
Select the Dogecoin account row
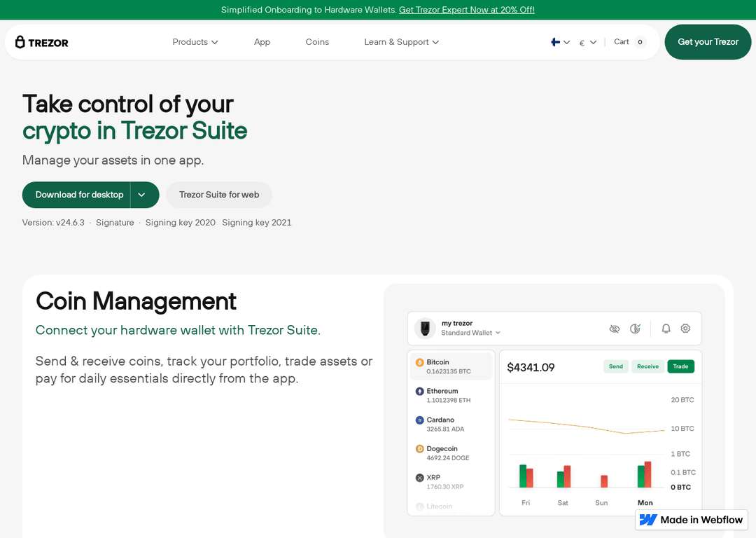click(x=451, y=453)
